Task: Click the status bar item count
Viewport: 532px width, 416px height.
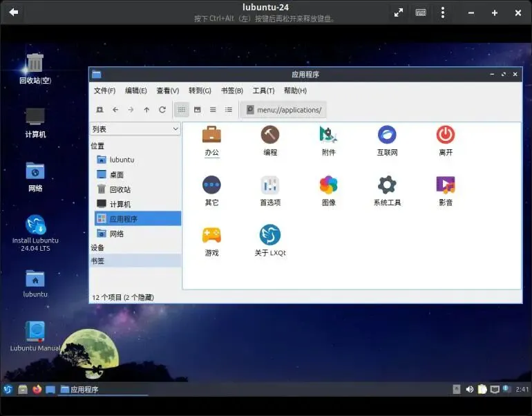Action: coord(123,298)
